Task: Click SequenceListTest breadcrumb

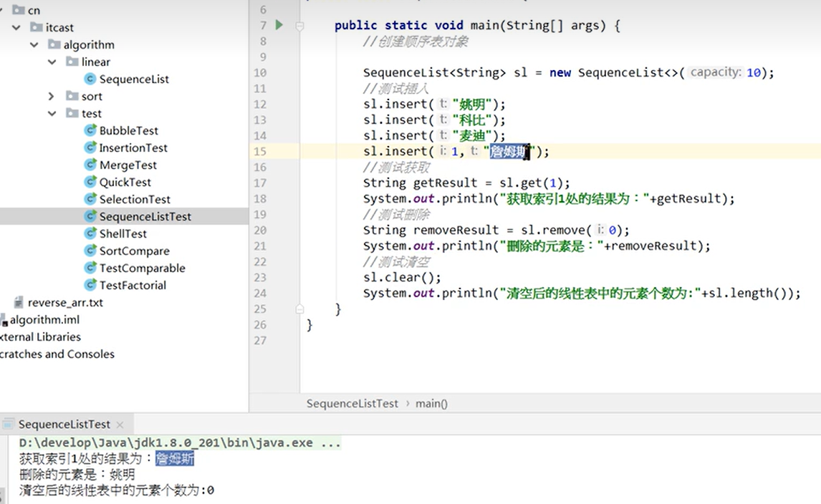Action: [x=352, y=404]
